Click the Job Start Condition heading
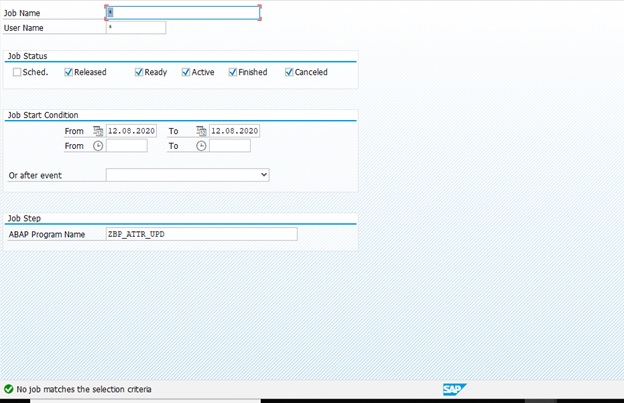The height and width of the screenshot is (403, 624). pyautogui.click(x=43, y=115)
